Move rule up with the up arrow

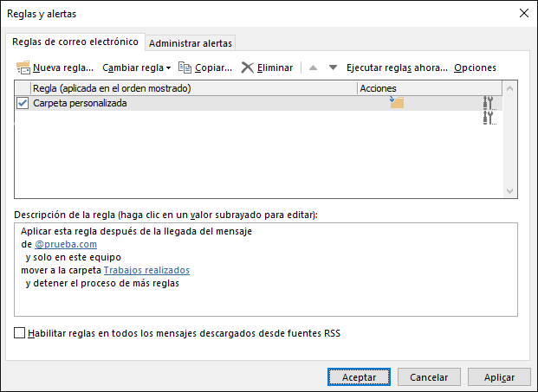click(314, 67)
